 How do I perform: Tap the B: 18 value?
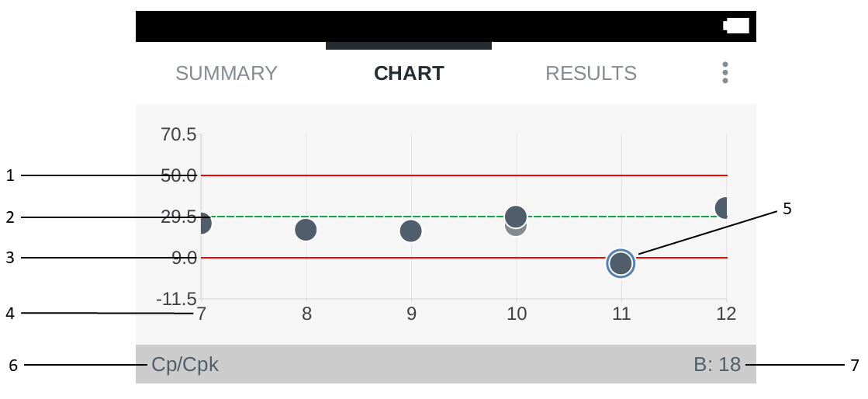point(718,364)
